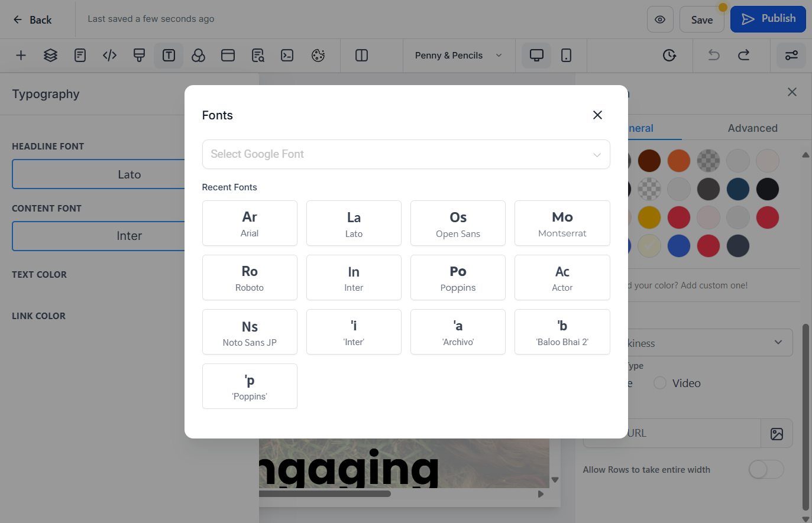Pick the royal blue color swatch
Viewport: 812px width, 523px height.
pos(679,246)
